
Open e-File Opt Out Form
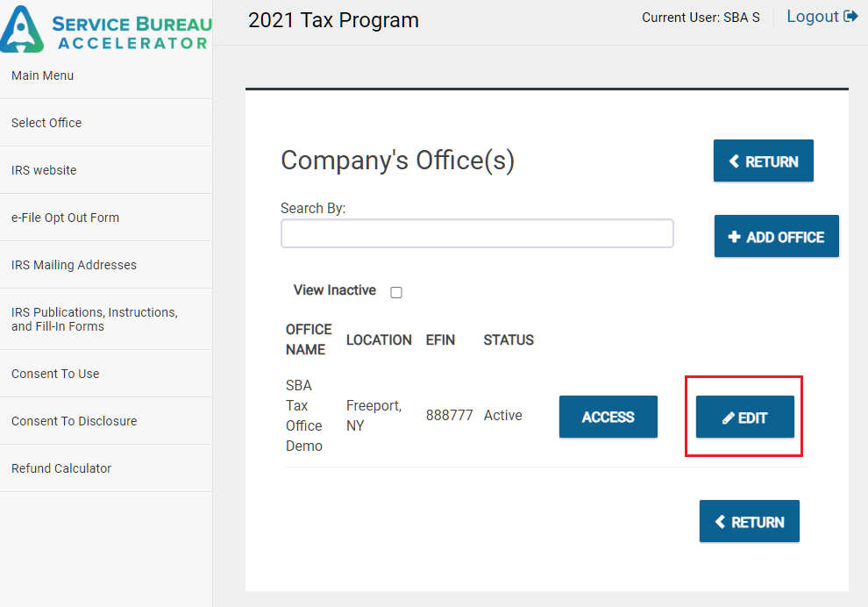pos(65,218)
